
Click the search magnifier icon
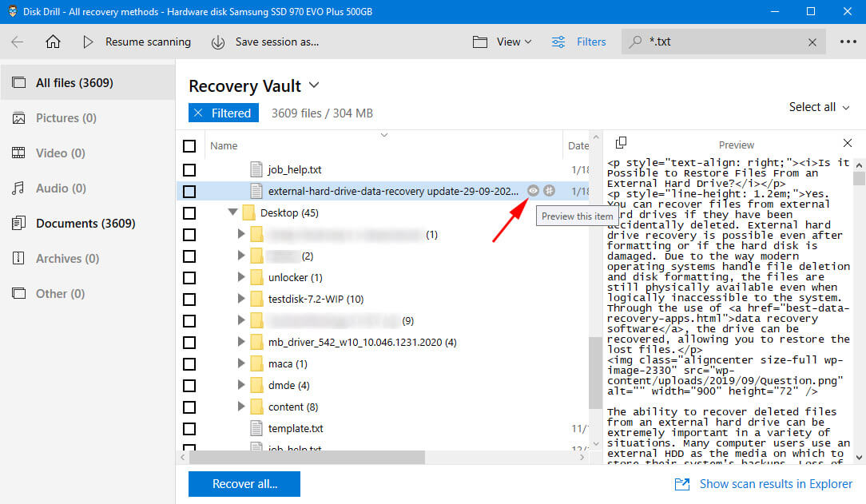636,42
